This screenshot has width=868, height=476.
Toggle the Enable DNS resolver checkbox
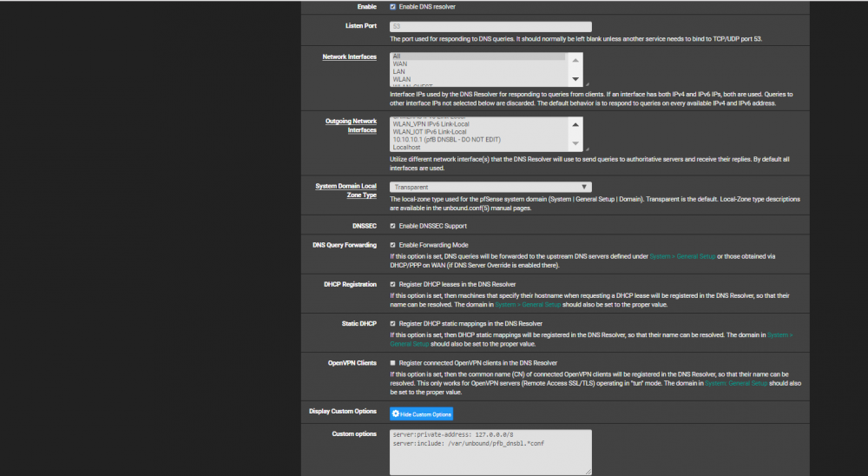click(x=392, y=7)
